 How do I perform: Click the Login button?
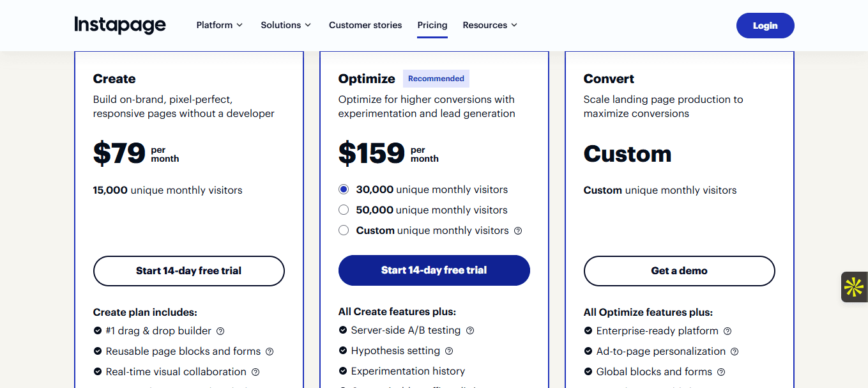tap(765, 26)
